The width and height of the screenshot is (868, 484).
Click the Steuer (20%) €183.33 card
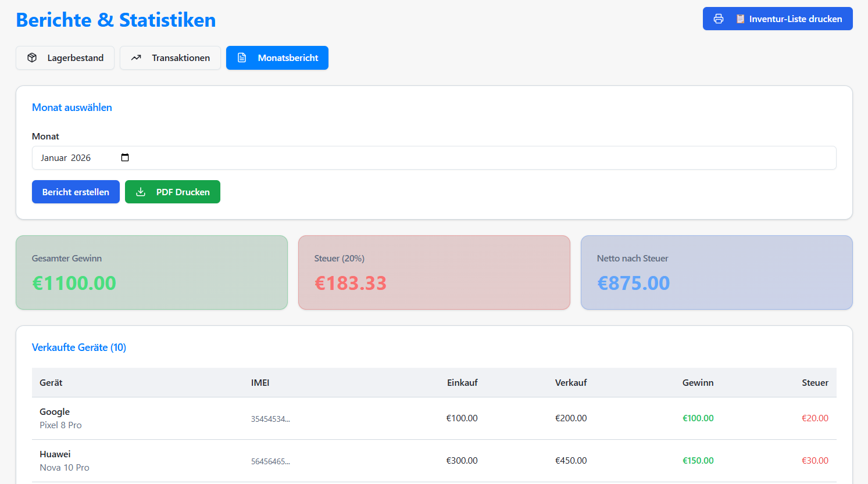point(434,273)
